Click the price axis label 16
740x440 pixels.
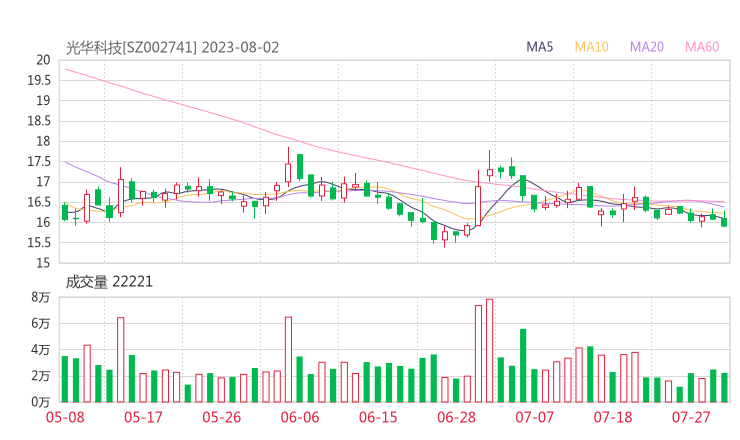tap(43, 222)
